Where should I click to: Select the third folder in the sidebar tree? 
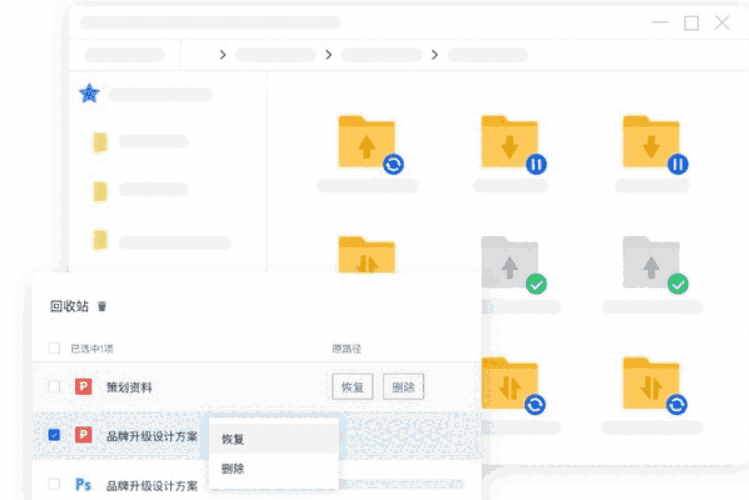[100, 240]
